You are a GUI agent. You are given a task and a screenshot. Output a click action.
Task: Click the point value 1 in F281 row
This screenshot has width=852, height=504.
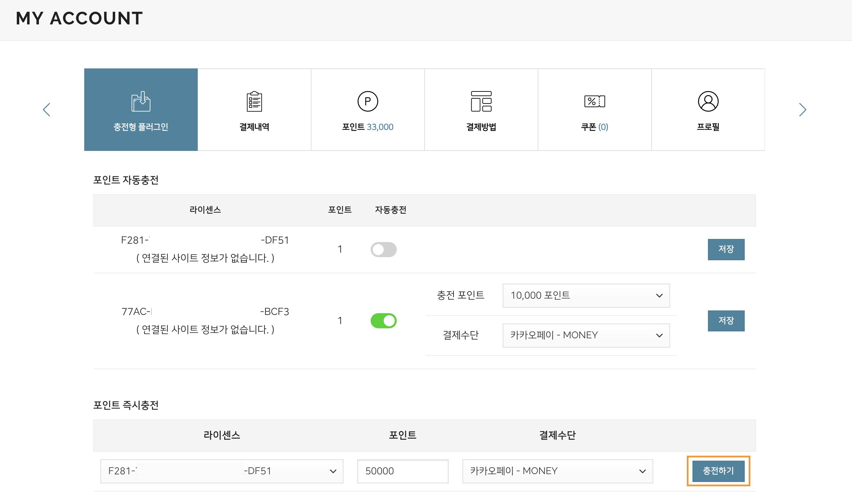pos(340,249)
